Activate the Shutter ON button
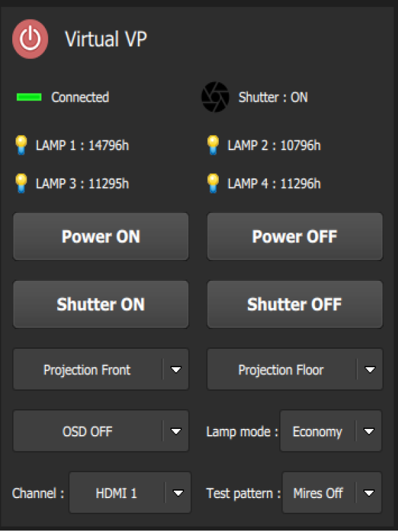Image resolution: width=398 pixels, height=532 pixels. [101, 304]
